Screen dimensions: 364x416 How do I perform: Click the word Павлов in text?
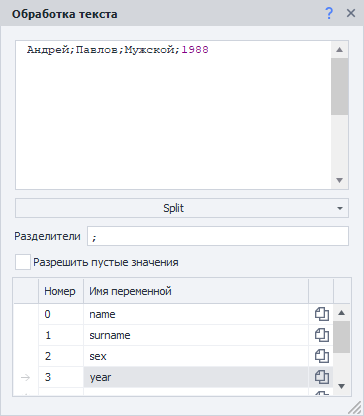[x=96, y=50]
